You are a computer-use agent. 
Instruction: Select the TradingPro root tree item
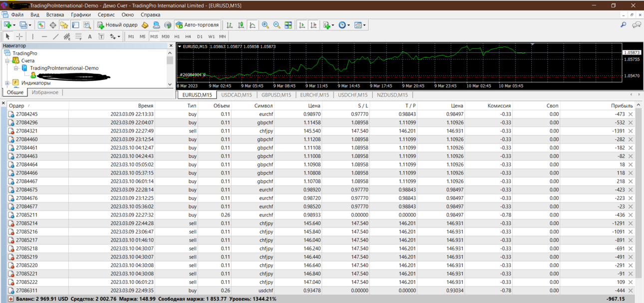(24, 53)
